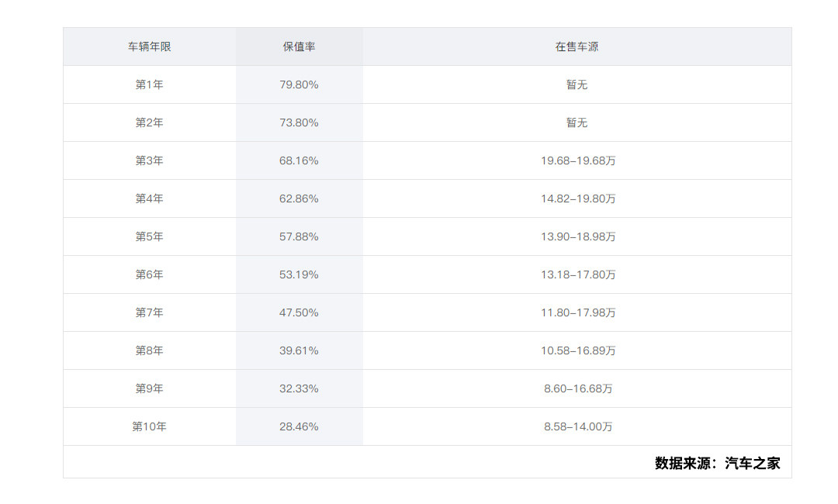The width and height of the screenshot is (838, 504).
Task: Click the 数据来源:汽车之家 source text
Action: (x=717, y=463)
